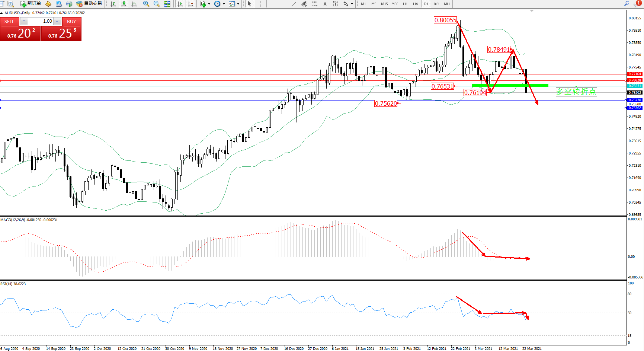Click the zoom out magnifier icon
The width and height of the screenshot is (644, 351).
156,4
